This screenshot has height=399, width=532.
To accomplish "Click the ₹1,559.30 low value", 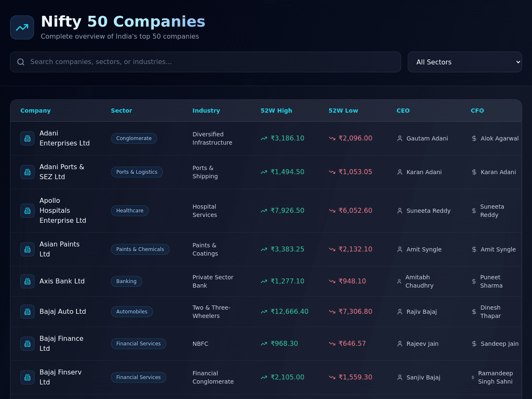I will click(356, 377).
